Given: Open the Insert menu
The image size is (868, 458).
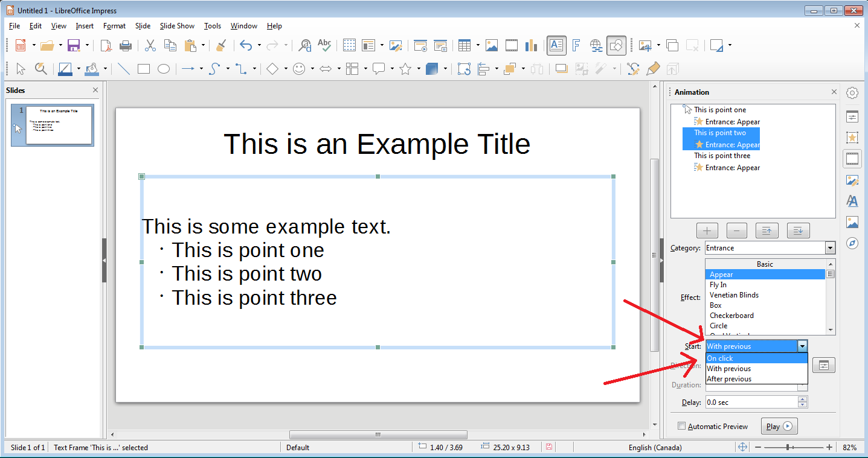Looking at the screenshot, I should (x=85, y=26).
